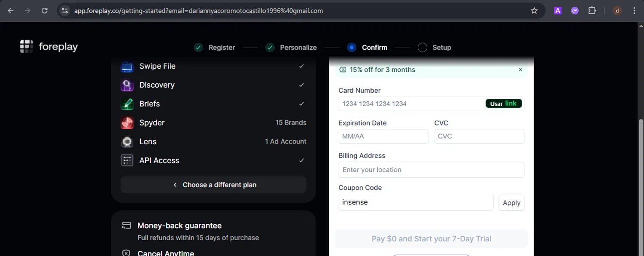This screenshot has width=644, height=256.
Task: Select the Personalize step label
Action: click(298, 48)
